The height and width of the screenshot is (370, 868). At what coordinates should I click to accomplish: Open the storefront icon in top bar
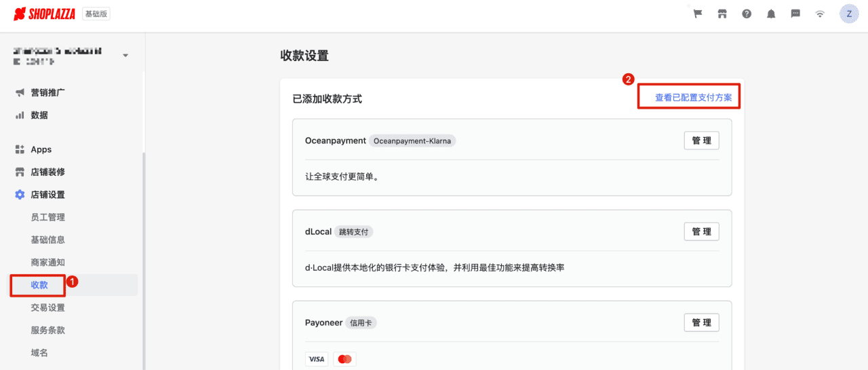[x=722, y=14]
